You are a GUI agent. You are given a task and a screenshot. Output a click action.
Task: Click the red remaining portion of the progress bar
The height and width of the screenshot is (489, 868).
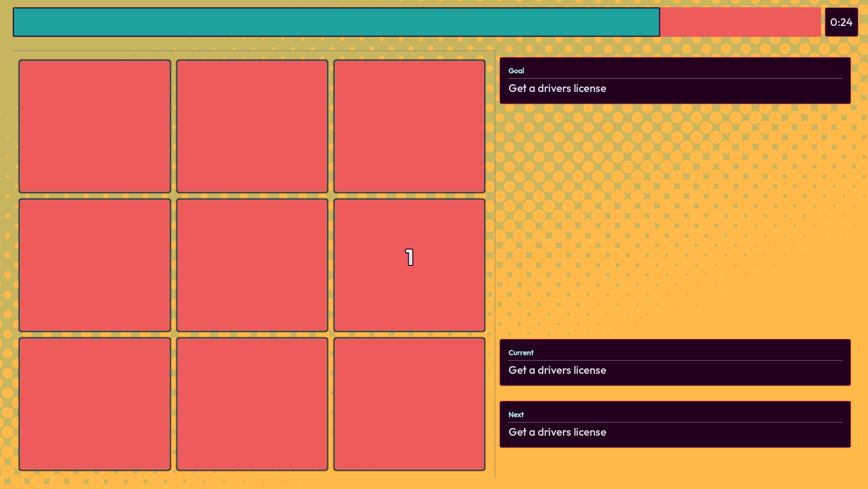click(x=740, y=22)
